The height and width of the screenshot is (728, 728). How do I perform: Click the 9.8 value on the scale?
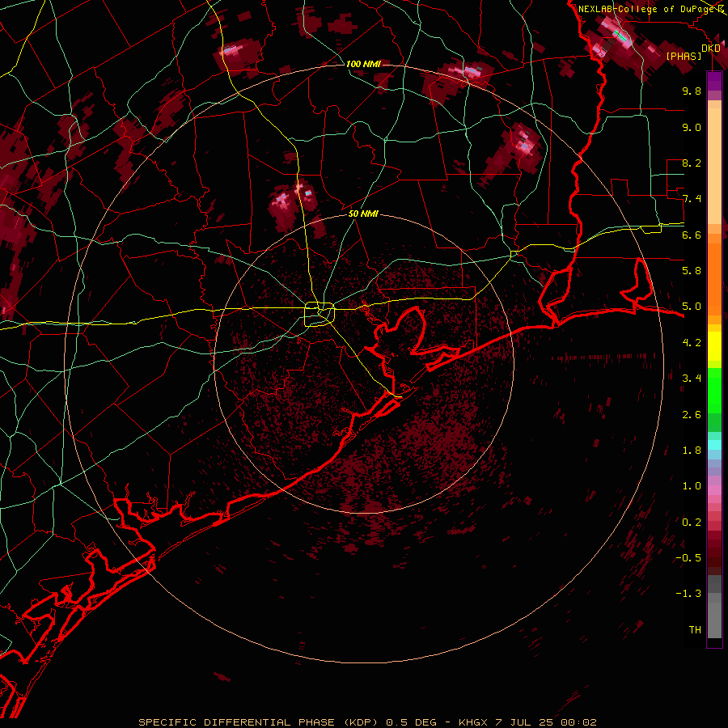(x=692, y=91)
